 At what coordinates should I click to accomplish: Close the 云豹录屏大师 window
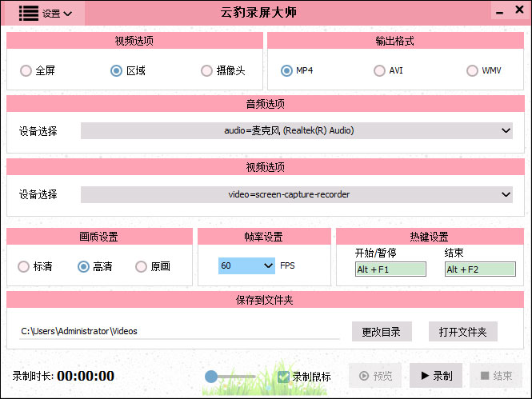[x=519, y=10]
